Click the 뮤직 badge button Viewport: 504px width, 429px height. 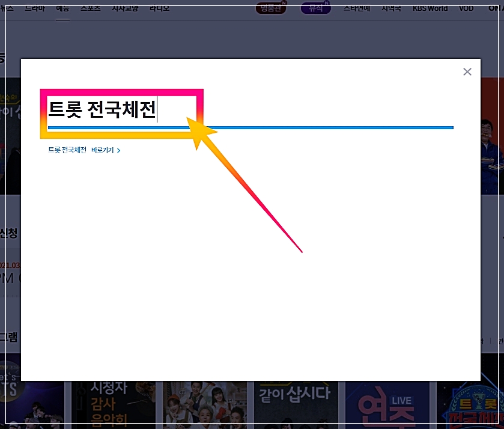[315, 8]
